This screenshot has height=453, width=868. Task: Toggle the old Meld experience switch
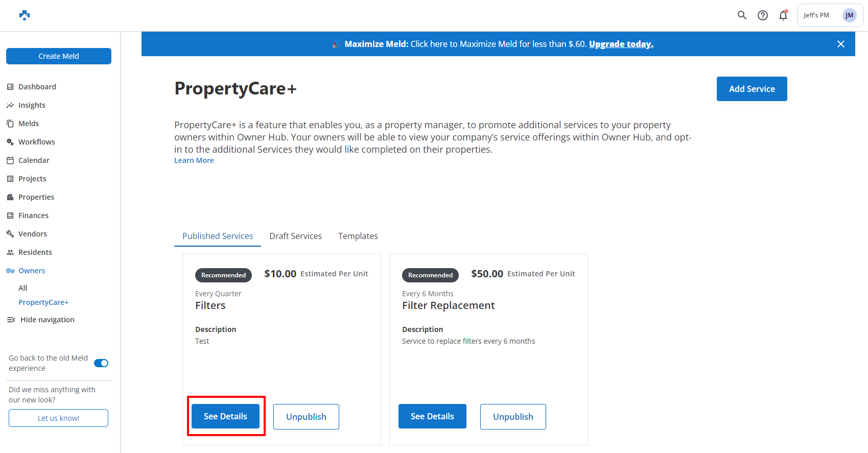click(x=101, y=363)
